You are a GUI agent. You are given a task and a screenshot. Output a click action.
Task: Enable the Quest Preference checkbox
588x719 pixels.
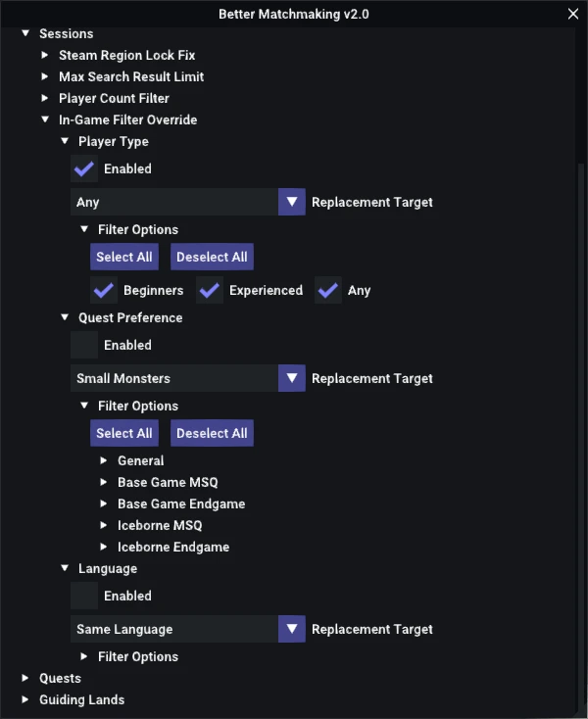(84, 345)
